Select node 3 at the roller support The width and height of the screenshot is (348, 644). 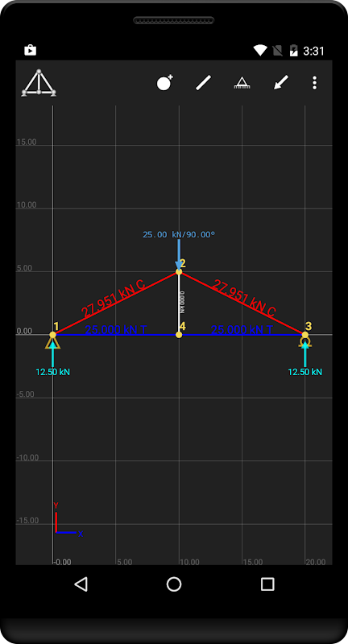(x=304, y=335)
